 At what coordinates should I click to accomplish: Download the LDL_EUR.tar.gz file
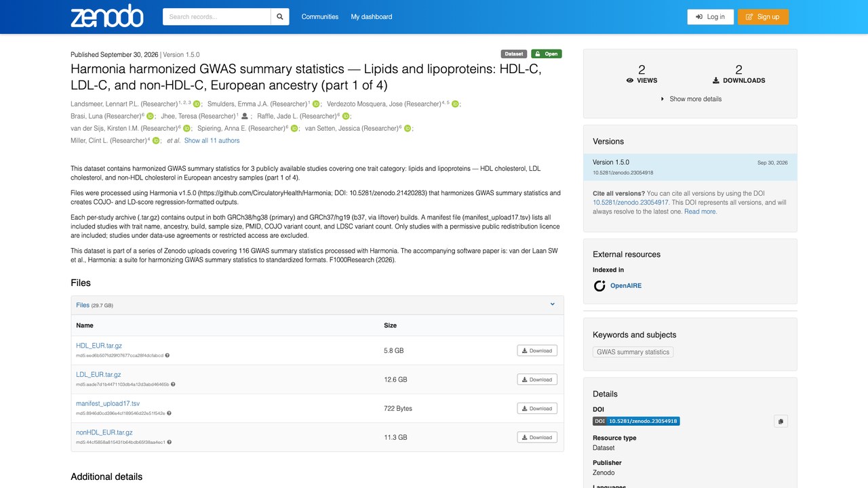537,380
